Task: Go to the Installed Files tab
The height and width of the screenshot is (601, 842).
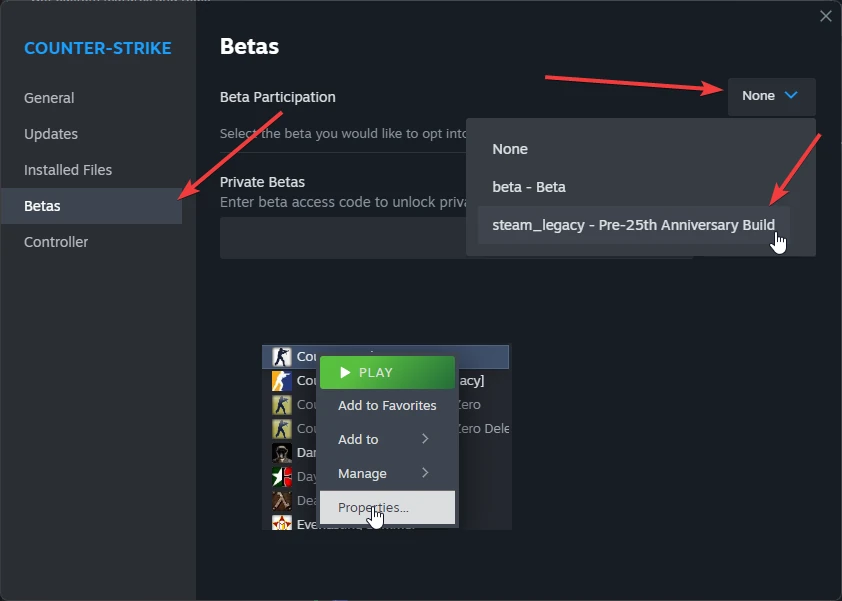Action: coord(68,170)
